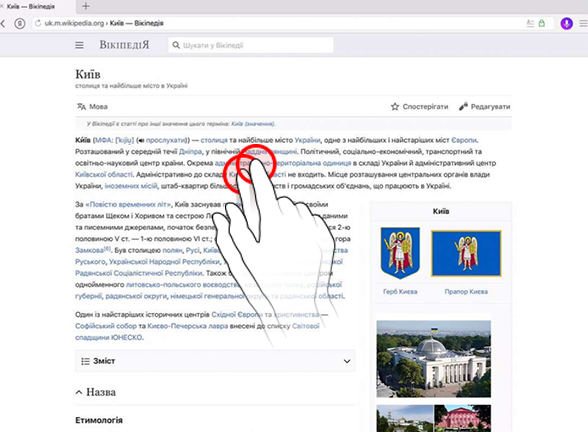This screenshot has width=588, height=432.
Task: Open a new browser tab
Action: tap(86, 6)
